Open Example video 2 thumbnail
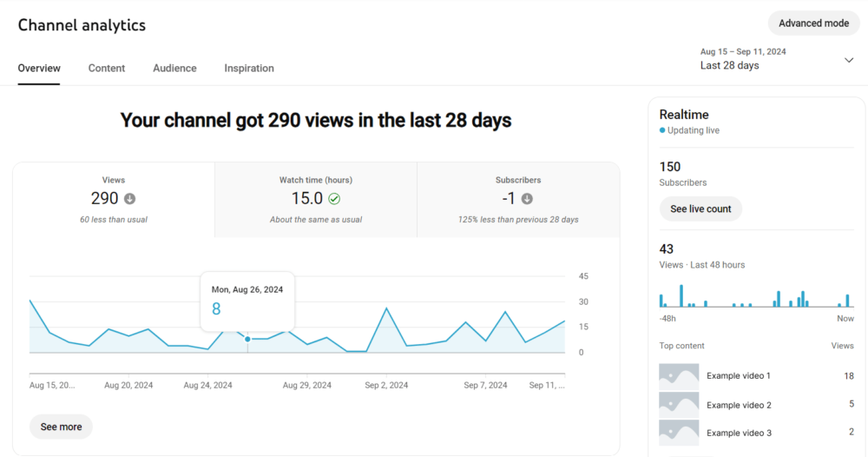Image resolution: width=868 pixels, height=457 pixels. point(678,405)
